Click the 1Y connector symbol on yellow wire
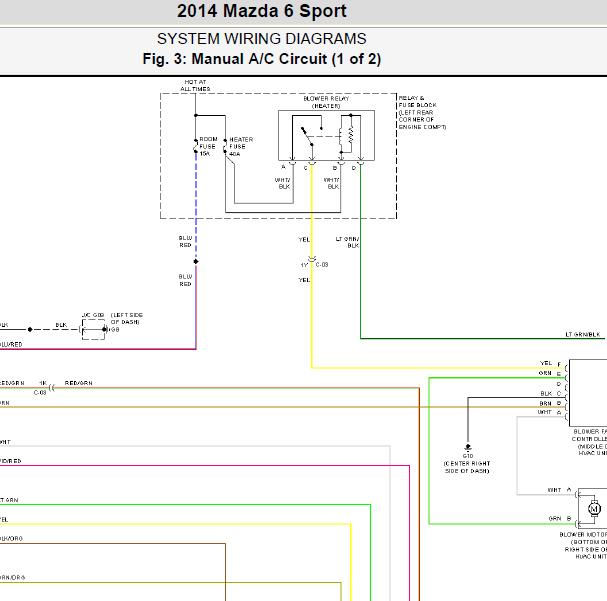The width and height of the screenshot is (607, 601). (312, 259)
